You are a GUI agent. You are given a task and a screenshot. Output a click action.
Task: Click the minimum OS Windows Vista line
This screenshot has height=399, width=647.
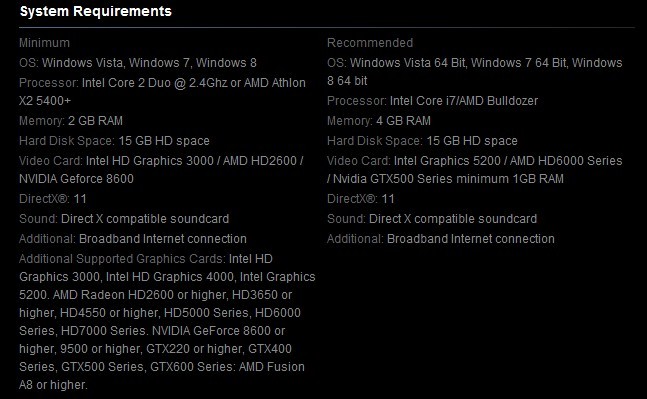click(138, 63)
